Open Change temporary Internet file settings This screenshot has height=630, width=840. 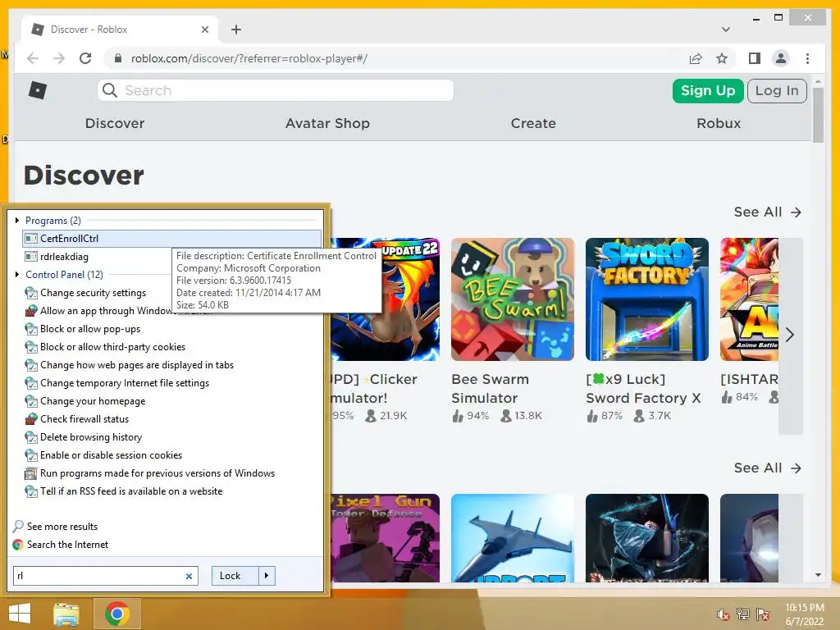coord(117,383)
